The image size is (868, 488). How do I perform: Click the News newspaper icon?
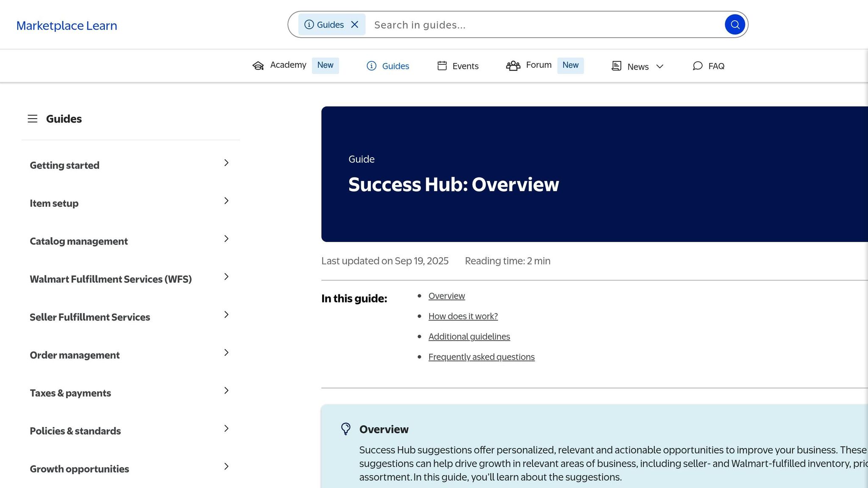616,66
